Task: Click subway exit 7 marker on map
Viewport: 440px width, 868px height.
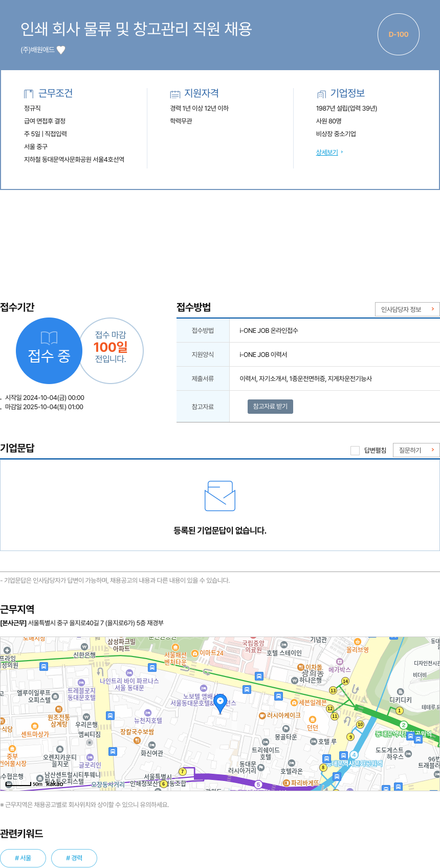Action: pos(183,771)
